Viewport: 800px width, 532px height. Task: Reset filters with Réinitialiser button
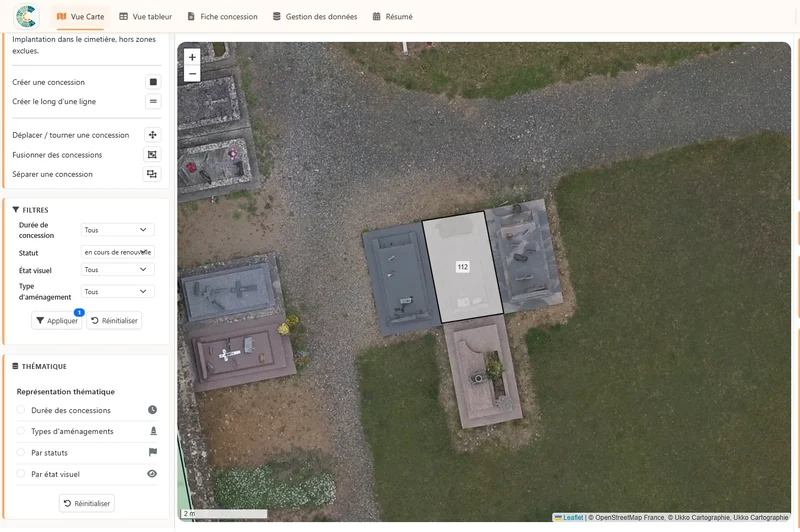click(114, 320)
